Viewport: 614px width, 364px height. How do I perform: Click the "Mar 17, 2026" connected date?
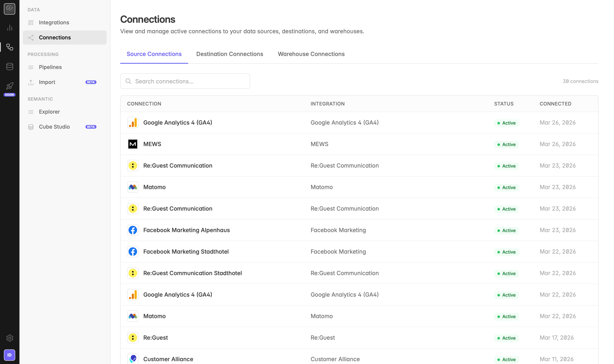557,338
